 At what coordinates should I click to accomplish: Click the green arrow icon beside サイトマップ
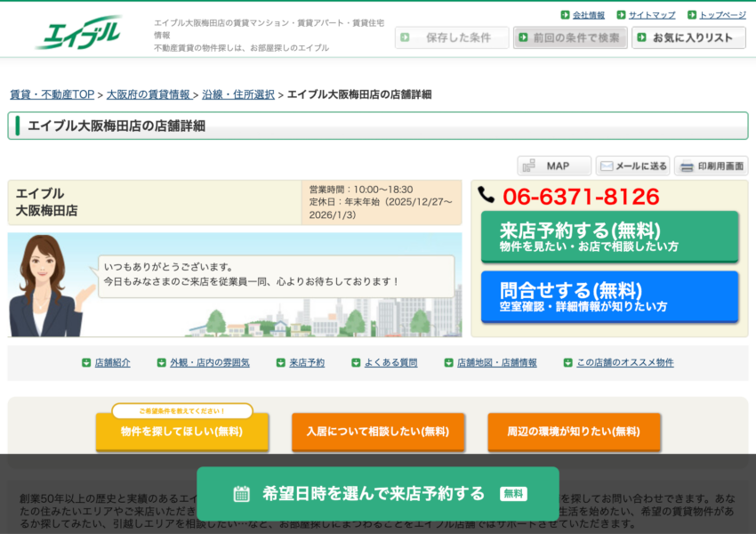tap(622, 15)
